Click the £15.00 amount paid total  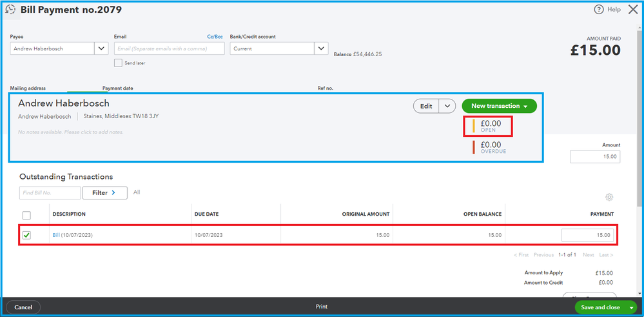[596, 50]
